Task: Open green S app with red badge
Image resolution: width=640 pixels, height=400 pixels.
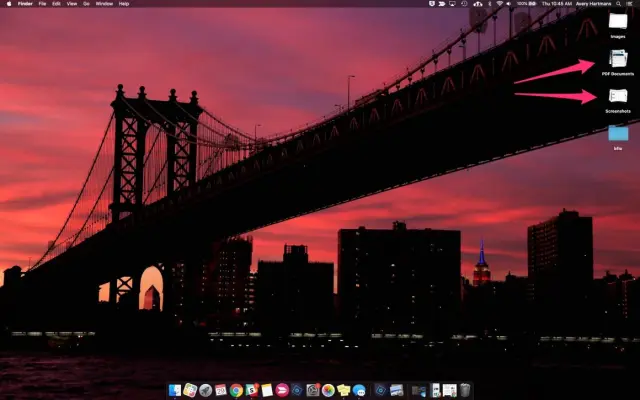Action: [251, 391]
